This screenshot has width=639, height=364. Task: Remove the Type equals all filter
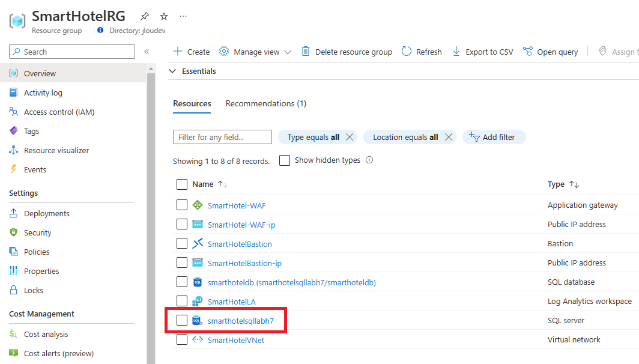(x=350, y=137)
